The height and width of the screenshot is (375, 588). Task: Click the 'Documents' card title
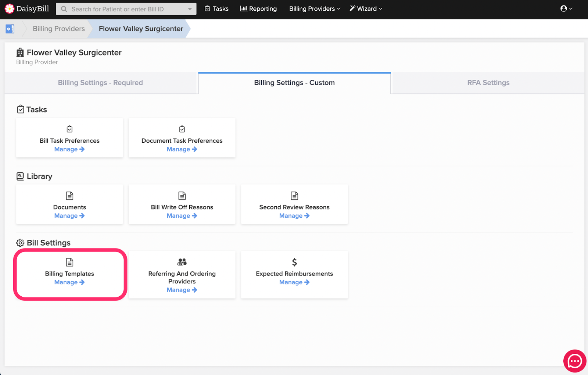(x=69, y=207)
